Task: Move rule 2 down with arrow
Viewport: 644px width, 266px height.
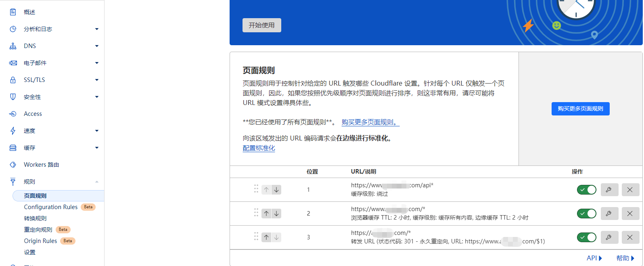Action: 276,214
